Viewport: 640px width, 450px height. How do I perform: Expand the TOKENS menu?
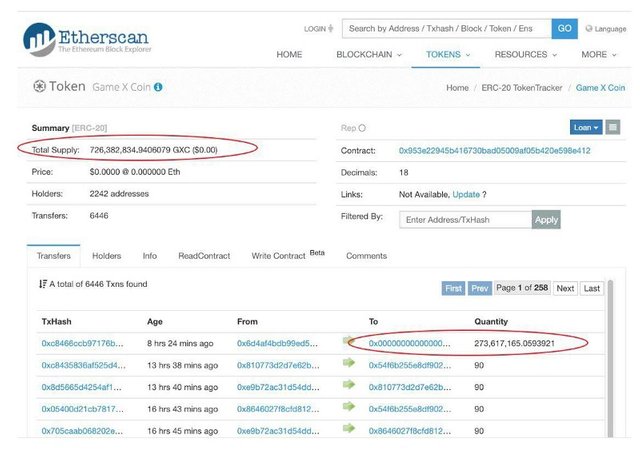coord(448,54)
